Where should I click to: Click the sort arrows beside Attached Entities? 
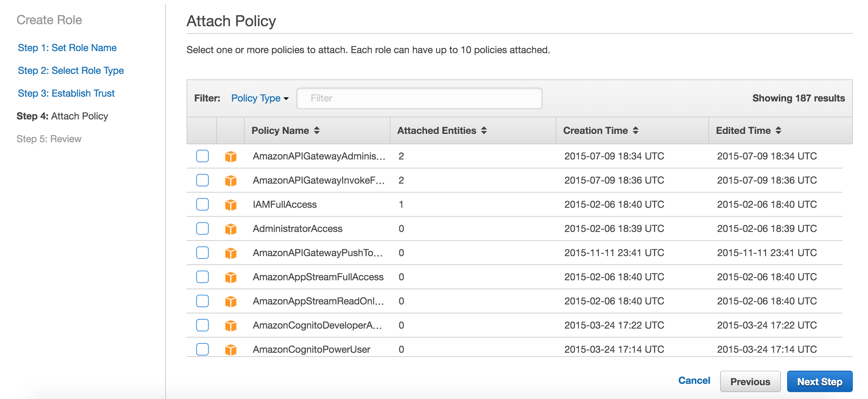pos(484,130)
